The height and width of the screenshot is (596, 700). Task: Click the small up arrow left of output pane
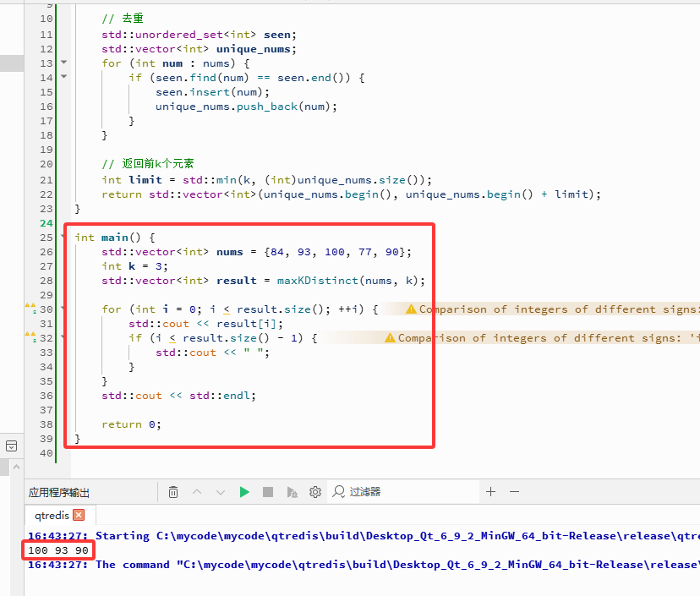pos(17,467)
